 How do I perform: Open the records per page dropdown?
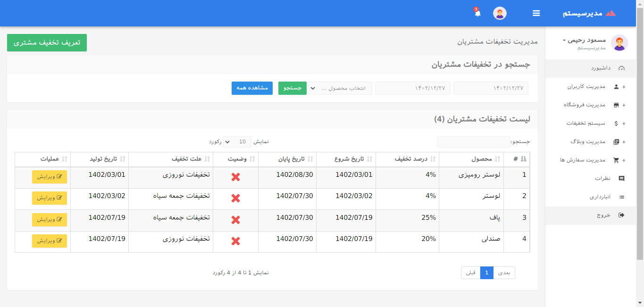point(237,141)
